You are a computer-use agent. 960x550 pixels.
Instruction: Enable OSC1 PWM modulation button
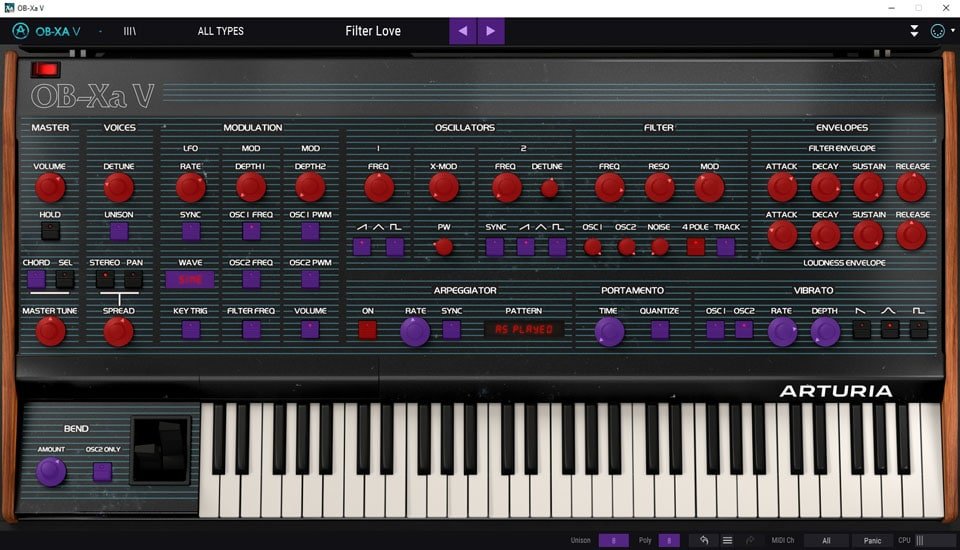[310, 231]
